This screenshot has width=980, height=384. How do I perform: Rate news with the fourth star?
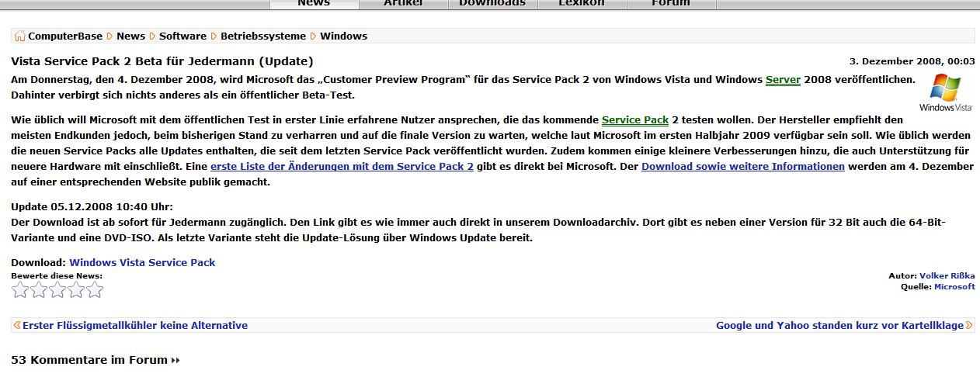(76, 290)
